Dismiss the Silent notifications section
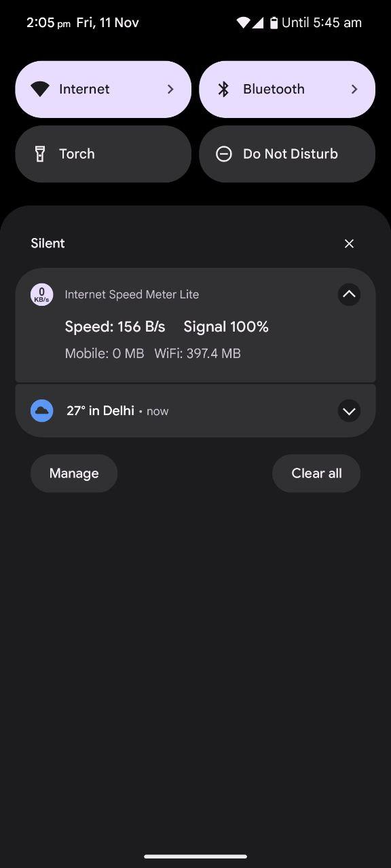 click(349, 243)
